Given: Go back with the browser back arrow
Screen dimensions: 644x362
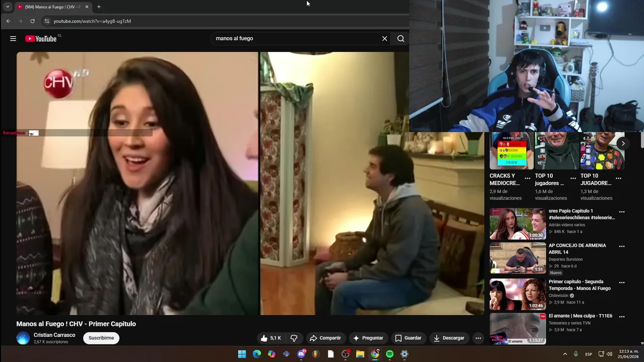Looking at the screenshot, I should [x=9, y=21].
